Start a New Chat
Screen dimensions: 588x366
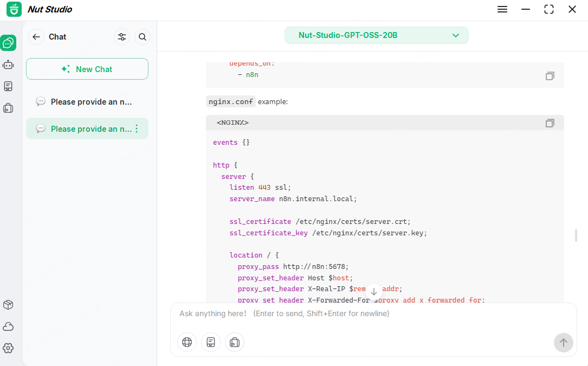[x=87, y=69]
